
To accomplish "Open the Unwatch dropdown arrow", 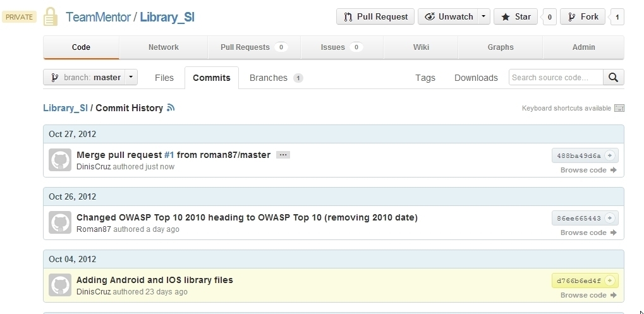I will click(x=483, y=17).
